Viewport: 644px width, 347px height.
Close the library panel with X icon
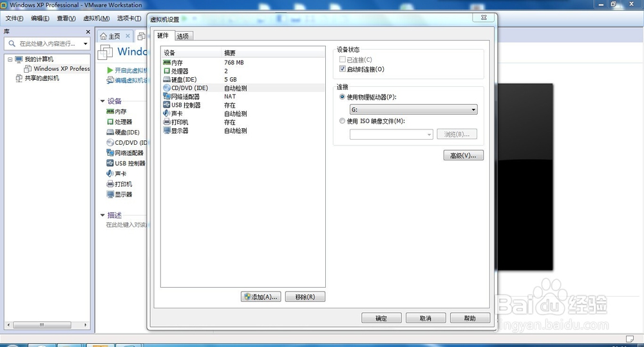[x=88, y=32]
